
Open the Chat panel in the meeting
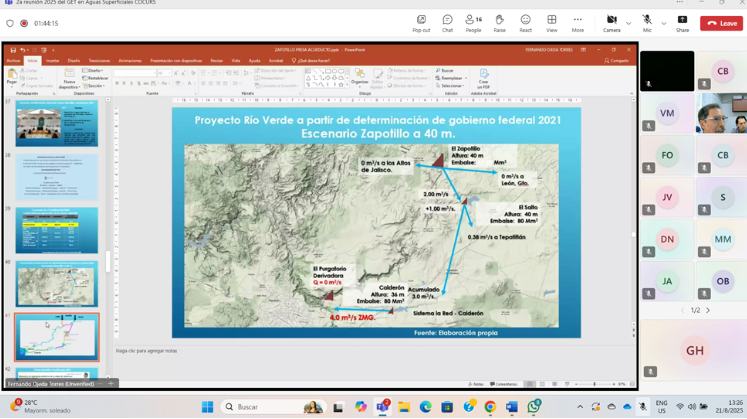click(447, 23)
